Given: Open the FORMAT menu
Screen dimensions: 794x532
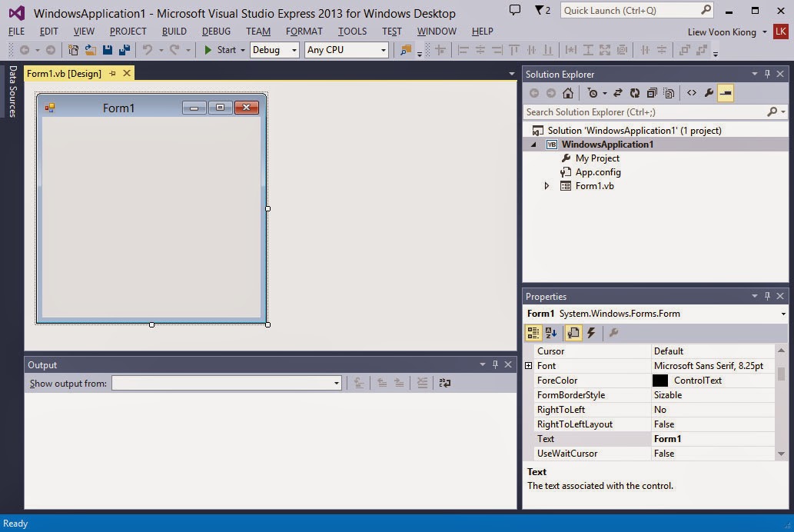Looking at the screenshot, I should point(304,32).
